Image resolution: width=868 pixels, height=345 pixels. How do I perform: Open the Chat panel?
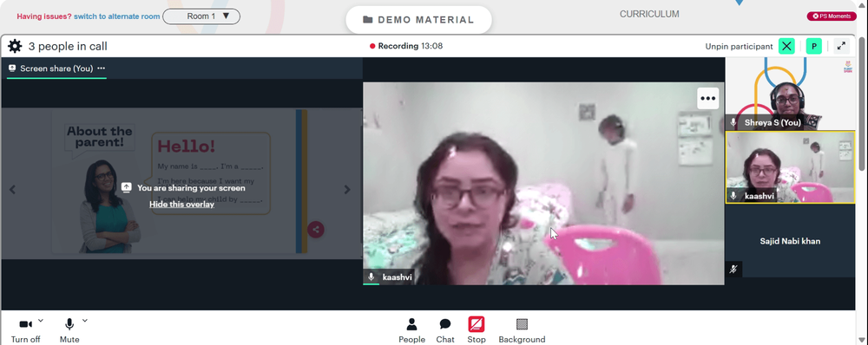coord(445,330)
